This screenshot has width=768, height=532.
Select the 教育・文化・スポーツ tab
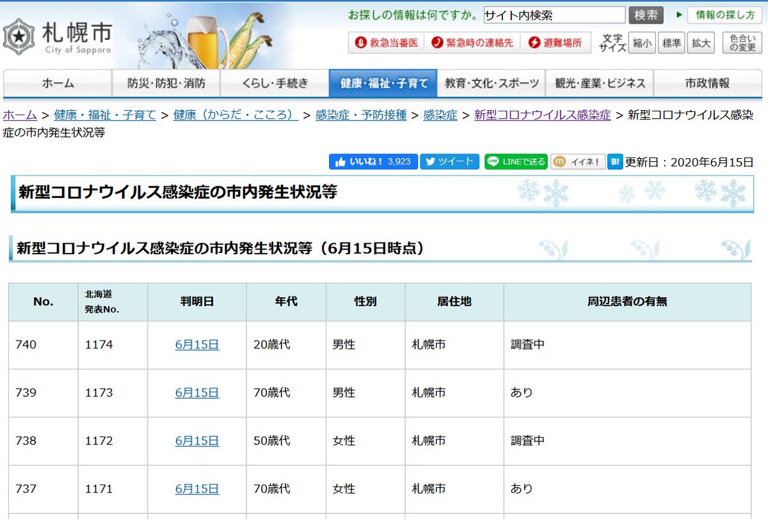pyautogui.click(x=491, y=83)
